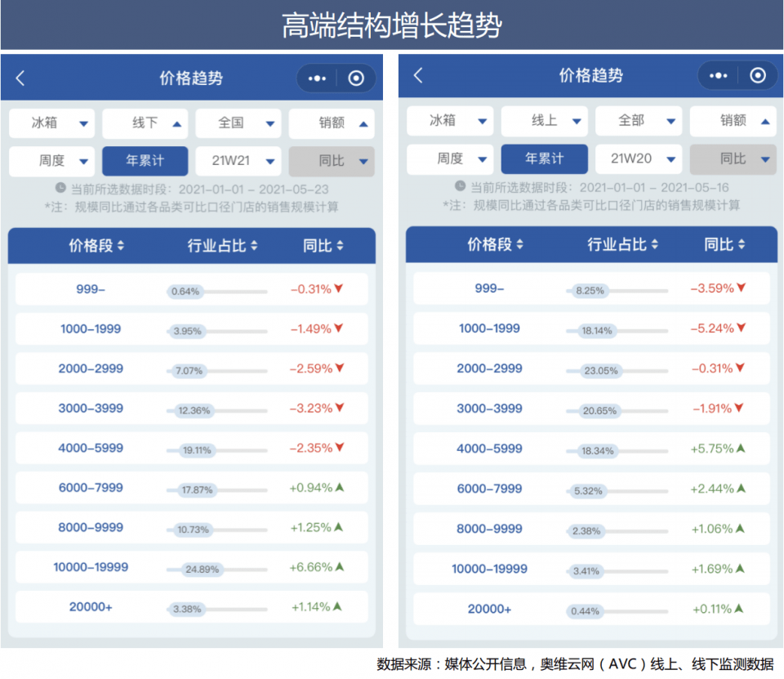784x679 pixels.
Task: Open 销额 metric dropdown in left panel
Action: [x=332, y=123]
